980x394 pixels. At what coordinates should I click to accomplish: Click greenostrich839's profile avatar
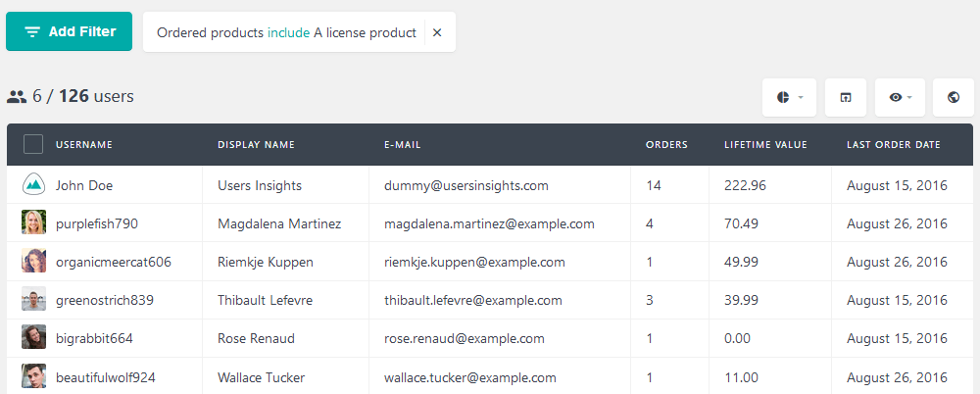click(x=33, y=300)
